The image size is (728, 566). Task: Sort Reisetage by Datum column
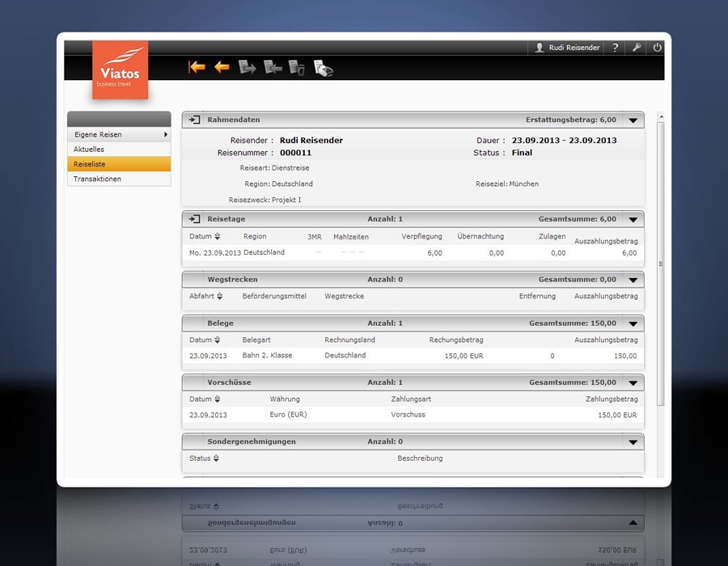[217, 236]
